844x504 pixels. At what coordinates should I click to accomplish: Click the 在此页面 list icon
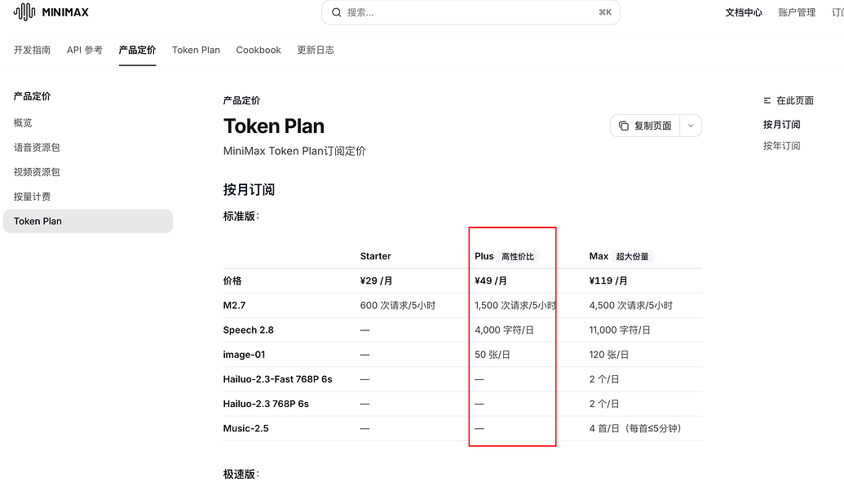click(x=767, y=100)
